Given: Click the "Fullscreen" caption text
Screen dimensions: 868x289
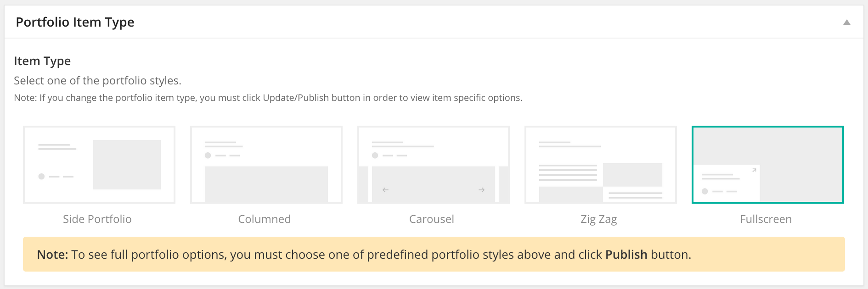Looking at the screenshot, I should [766, 219].
